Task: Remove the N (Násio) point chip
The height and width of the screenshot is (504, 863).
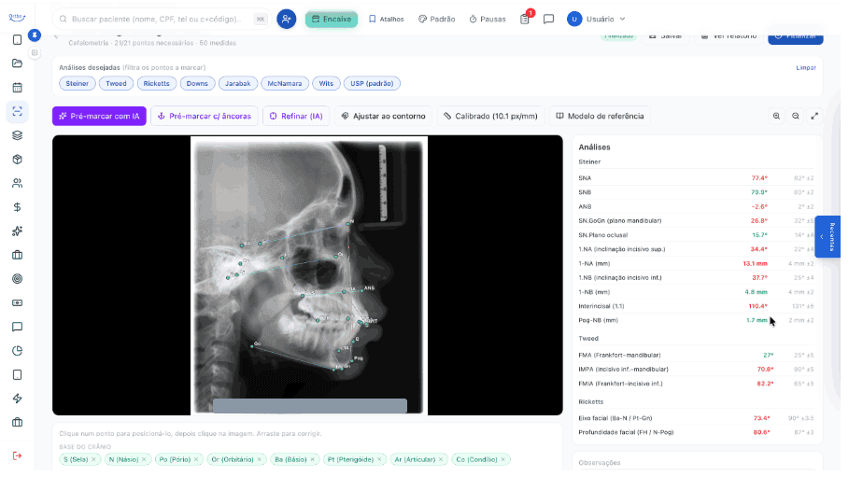Action: [144, 459]
